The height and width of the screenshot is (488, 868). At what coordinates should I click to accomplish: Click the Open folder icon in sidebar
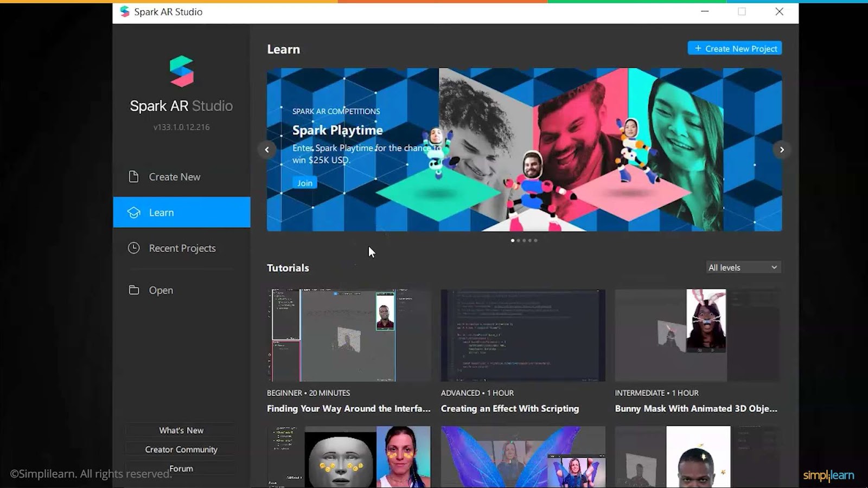pos(133,290)
